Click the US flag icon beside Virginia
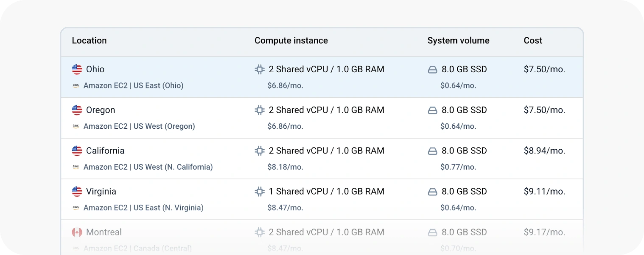 click(x=77, y=192)
